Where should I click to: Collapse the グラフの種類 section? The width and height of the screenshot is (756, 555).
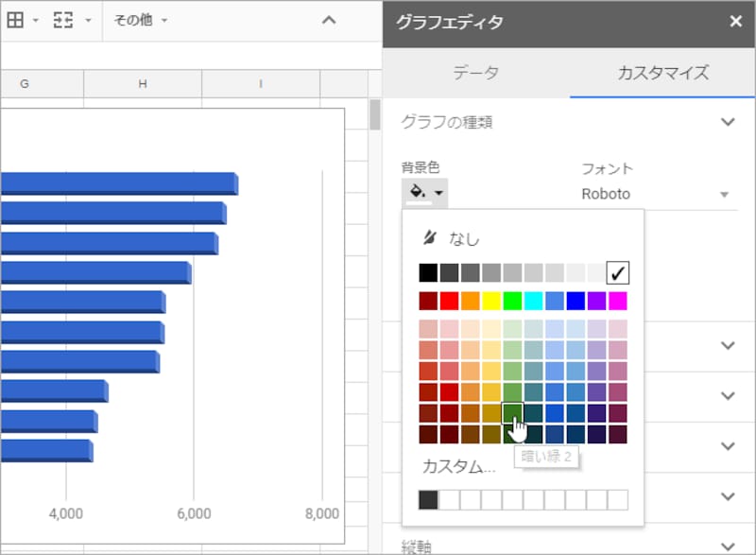(728, 121)
